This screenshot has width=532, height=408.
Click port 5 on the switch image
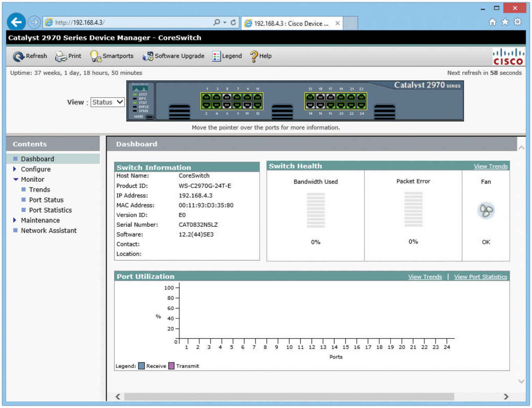(227, 97)
